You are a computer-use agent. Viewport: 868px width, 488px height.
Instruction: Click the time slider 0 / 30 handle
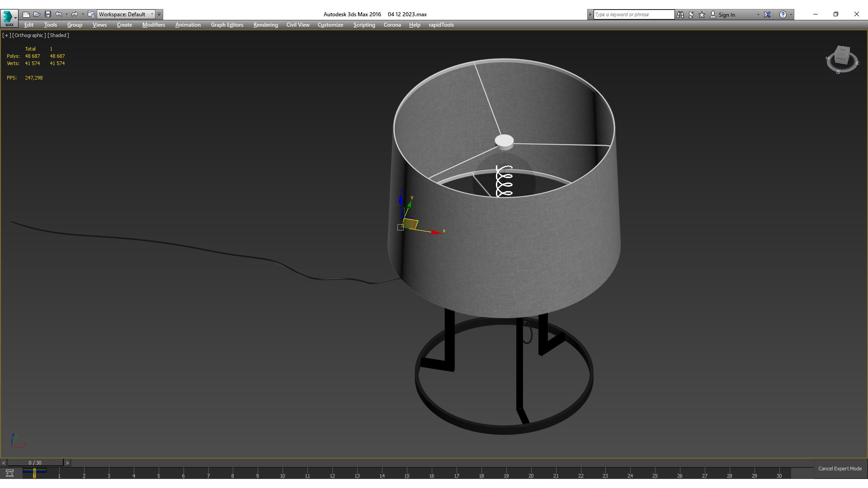click(35, 463)
